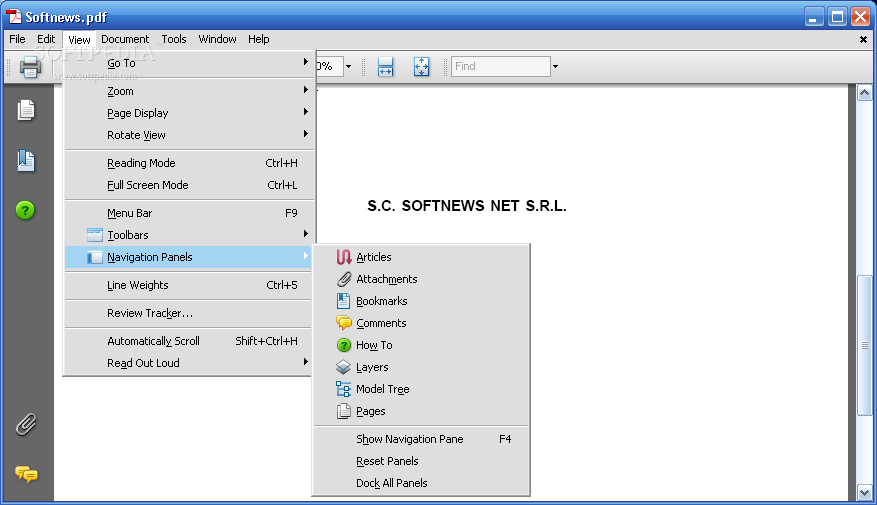Select Model Tree in the submenu
The height and width of the screenshot is (505, 877).
[421, 389]
